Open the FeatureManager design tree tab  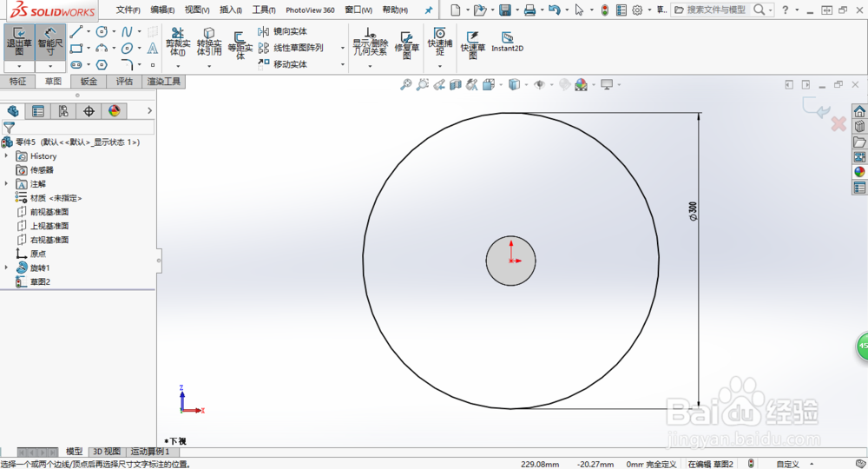[x=13, y=111]
